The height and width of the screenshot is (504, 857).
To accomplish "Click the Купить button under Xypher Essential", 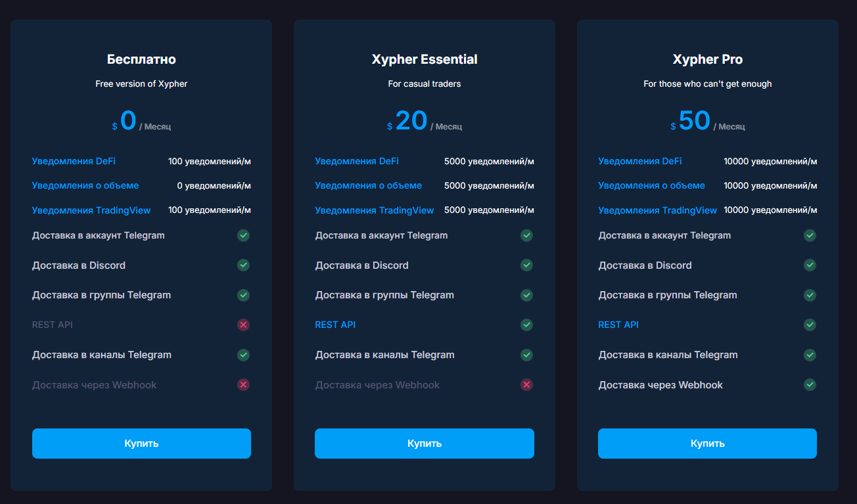I will click(425, 444).
